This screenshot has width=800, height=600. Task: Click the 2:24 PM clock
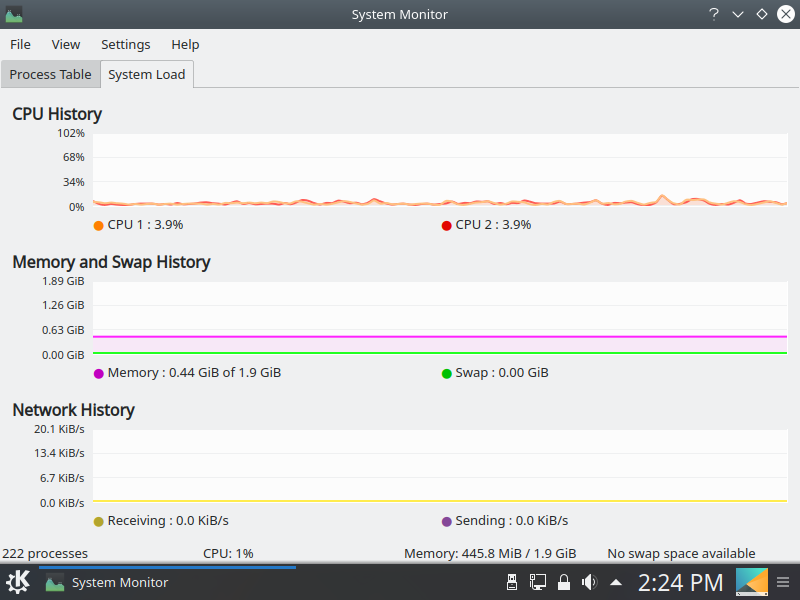pyautogui.click(x=680, y=582)
